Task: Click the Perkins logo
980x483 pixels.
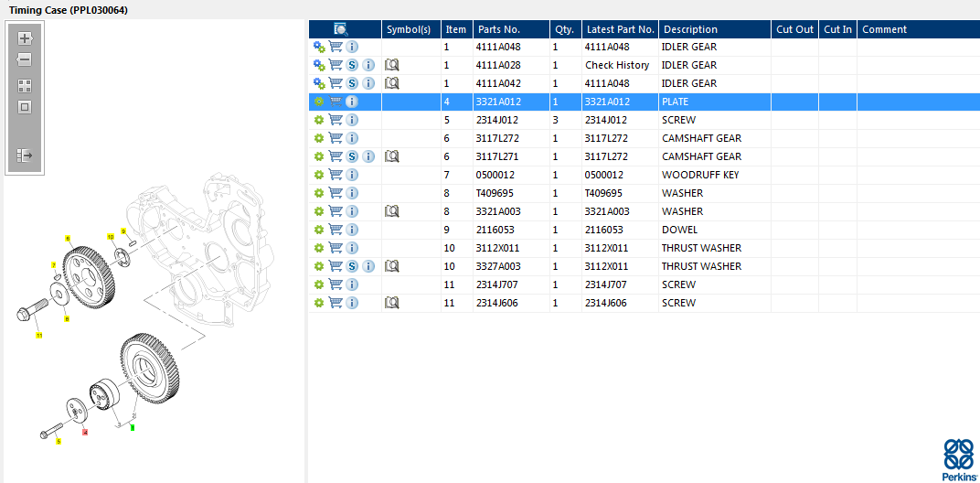Action: pyautogui.click(x=959, y=459)
